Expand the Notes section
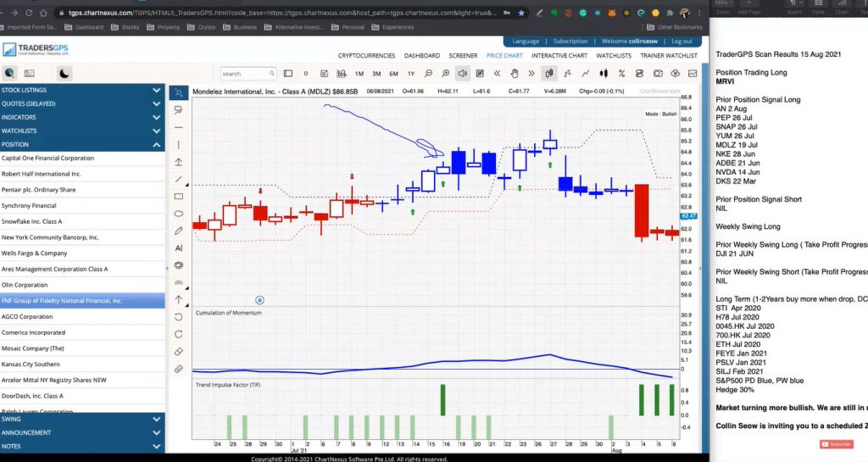This screenshot has height=462, width=868. click(x=82, y=446)
